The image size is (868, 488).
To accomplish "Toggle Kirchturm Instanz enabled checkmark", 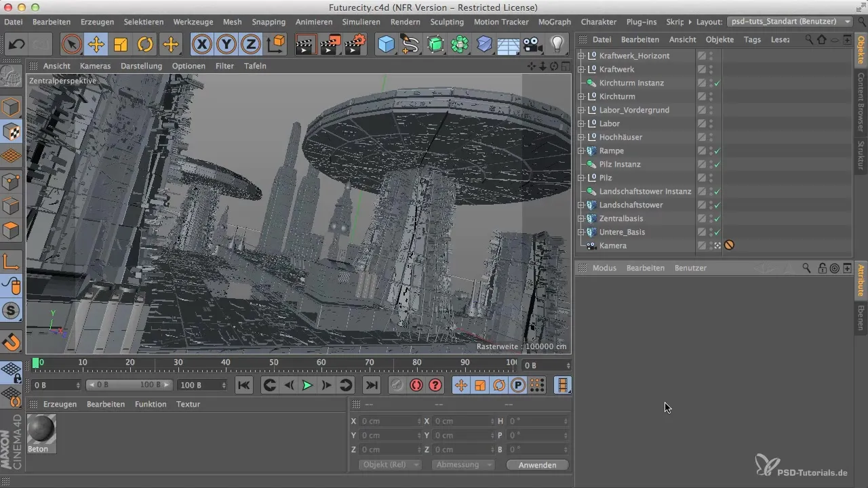I will pyautogui.click(x=717, y=83).
